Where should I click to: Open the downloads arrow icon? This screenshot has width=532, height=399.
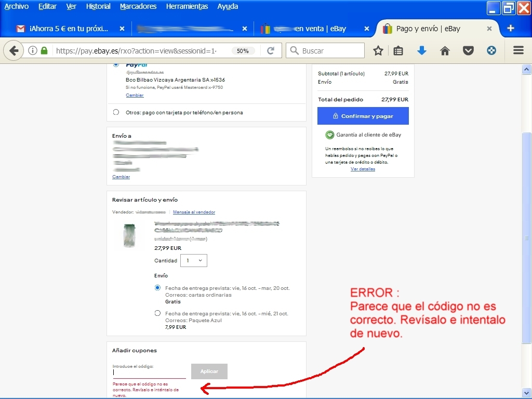(x=421, y=51)
